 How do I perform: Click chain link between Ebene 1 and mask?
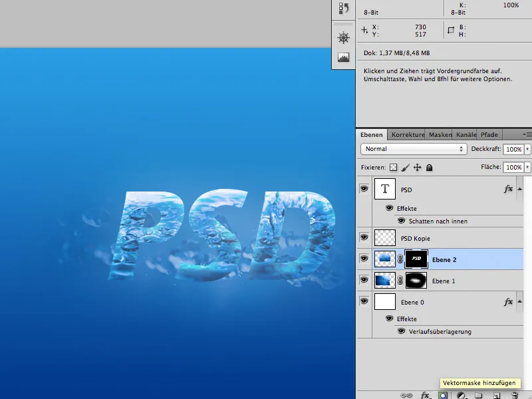(400, 281)
